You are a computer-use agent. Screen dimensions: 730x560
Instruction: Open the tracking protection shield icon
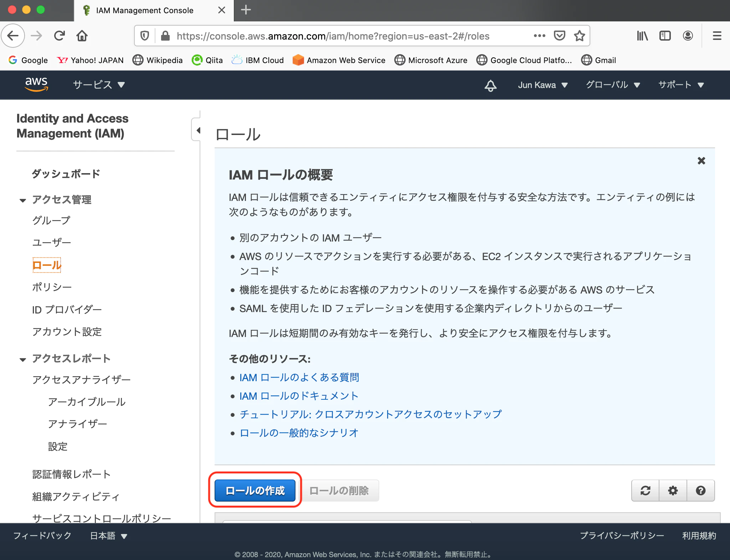144,36
